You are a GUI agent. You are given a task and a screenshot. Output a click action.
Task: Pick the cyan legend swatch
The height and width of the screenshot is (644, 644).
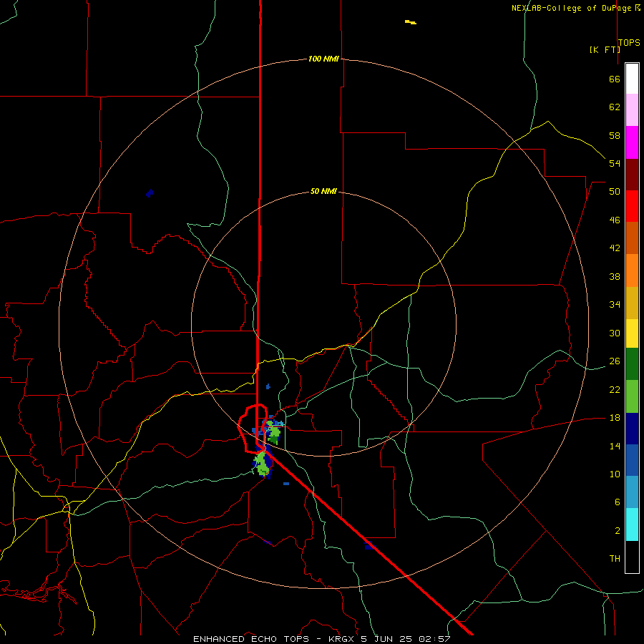click(x=632, y=525)
